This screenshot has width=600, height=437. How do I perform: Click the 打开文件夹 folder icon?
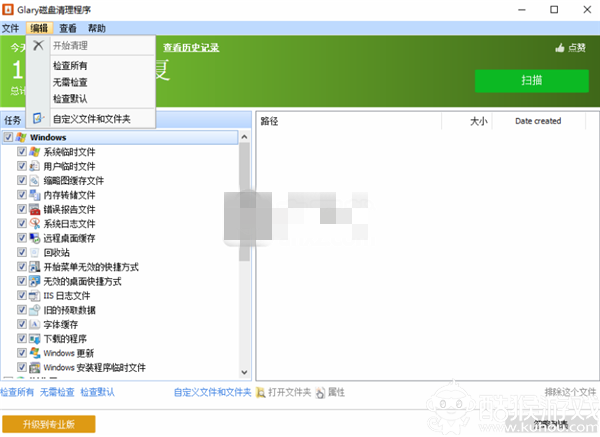point(260,392)
